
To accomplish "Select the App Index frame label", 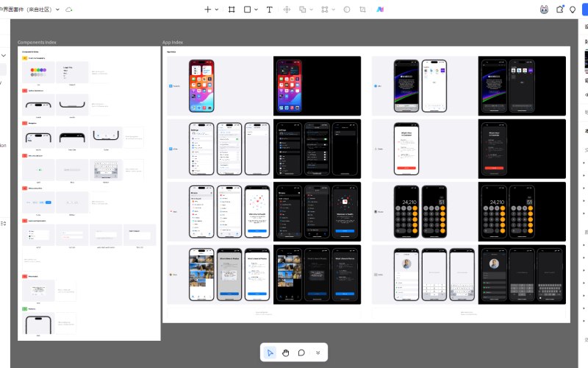I will [173, 43].
